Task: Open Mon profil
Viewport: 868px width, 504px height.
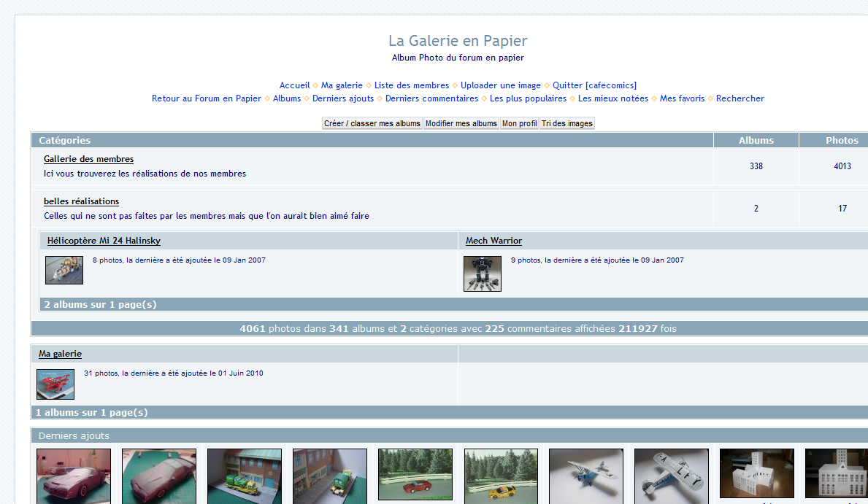Action: [x=520, y=123]
